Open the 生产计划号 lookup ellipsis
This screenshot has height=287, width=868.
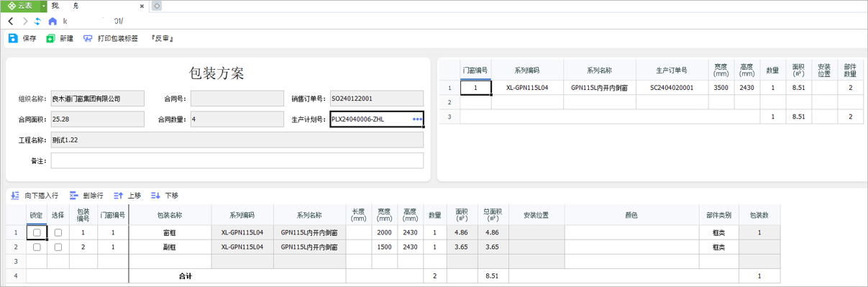pos(417,119)
